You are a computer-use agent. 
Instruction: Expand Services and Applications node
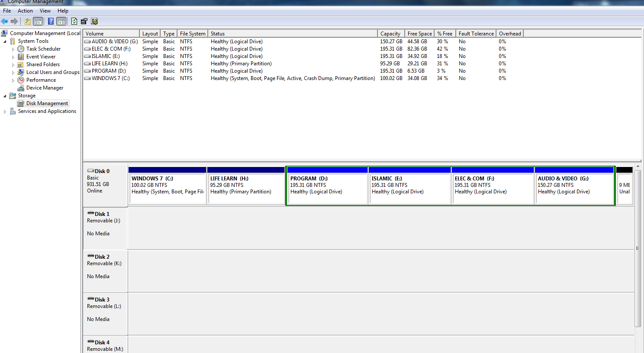pyautogui.click(x=5, y=112)
